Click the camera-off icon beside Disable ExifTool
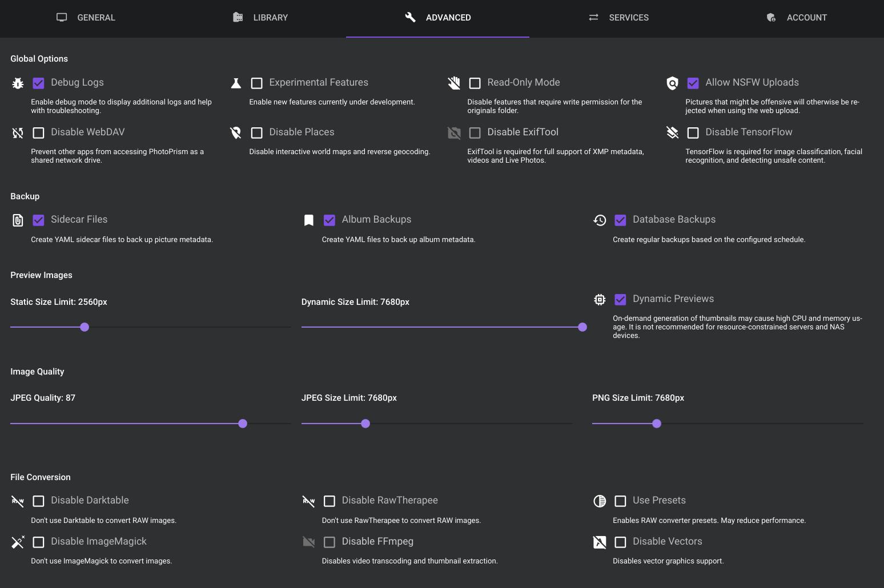This screenshot has width=884, height=588. pos(454,133)
